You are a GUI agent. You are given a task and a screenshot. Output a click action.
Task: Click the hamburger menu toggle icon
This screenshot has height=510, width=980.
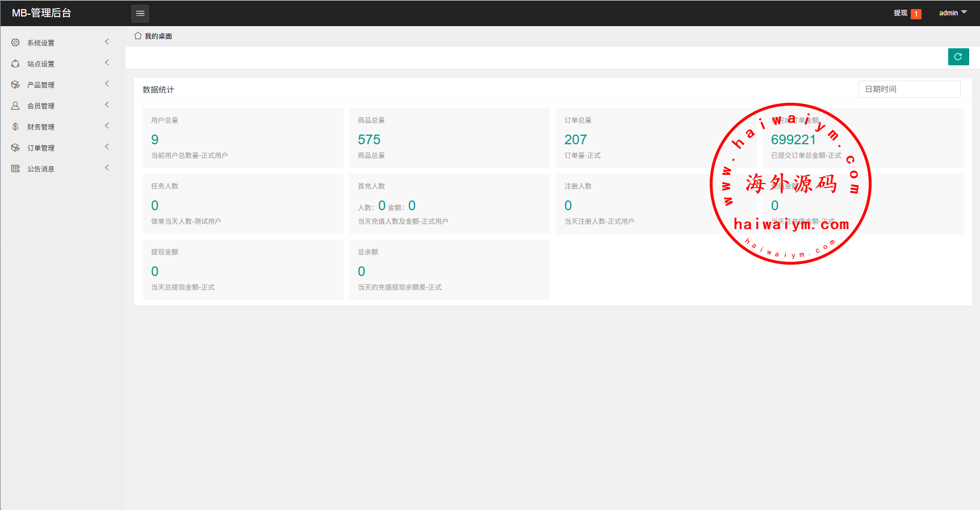tap(140, 13)
